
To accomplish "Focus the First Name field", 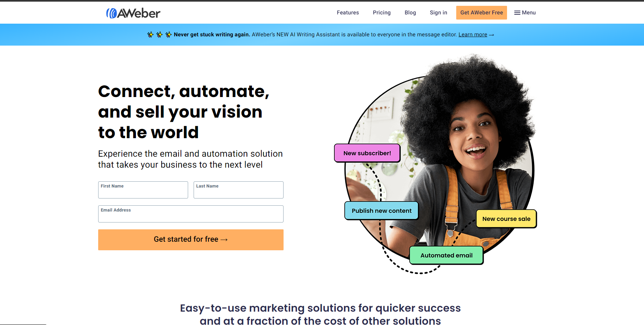I will (x=143, y=190).
